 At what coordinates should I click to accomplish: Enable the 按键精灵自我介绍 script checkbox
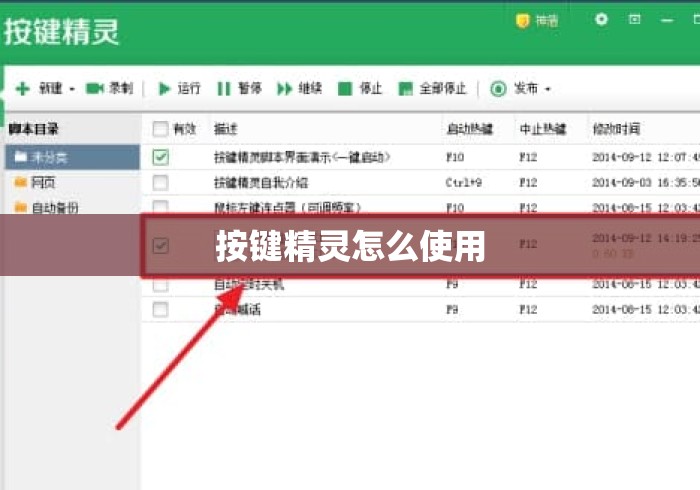[x=160, y=183]
